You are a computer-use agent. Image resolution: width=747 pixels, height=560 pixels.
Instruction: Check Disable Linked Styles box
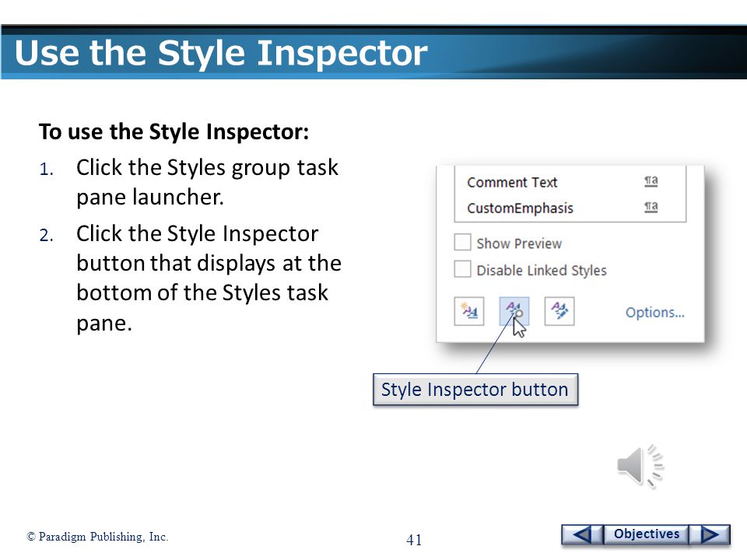[462, 269]
